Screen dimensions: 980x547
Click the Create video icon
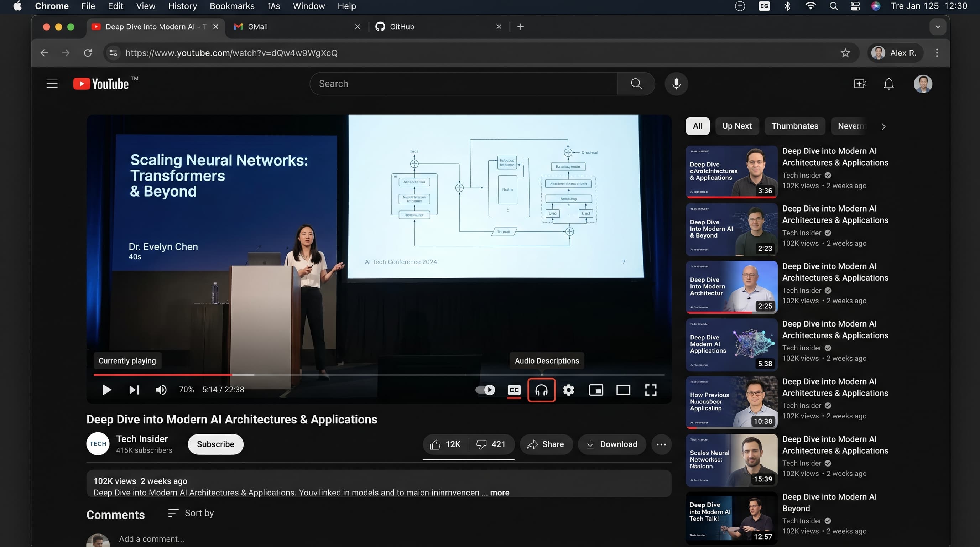click(860, 84)
